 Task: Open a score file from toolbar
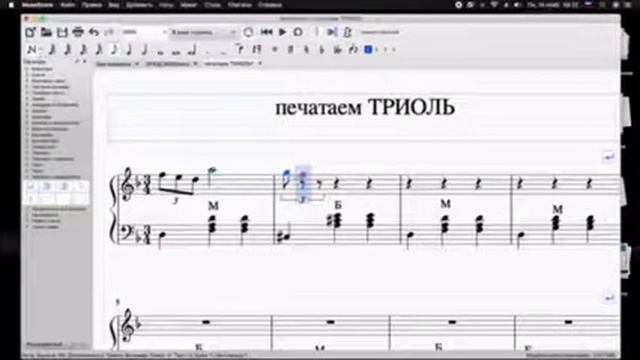tap(46, 32)
